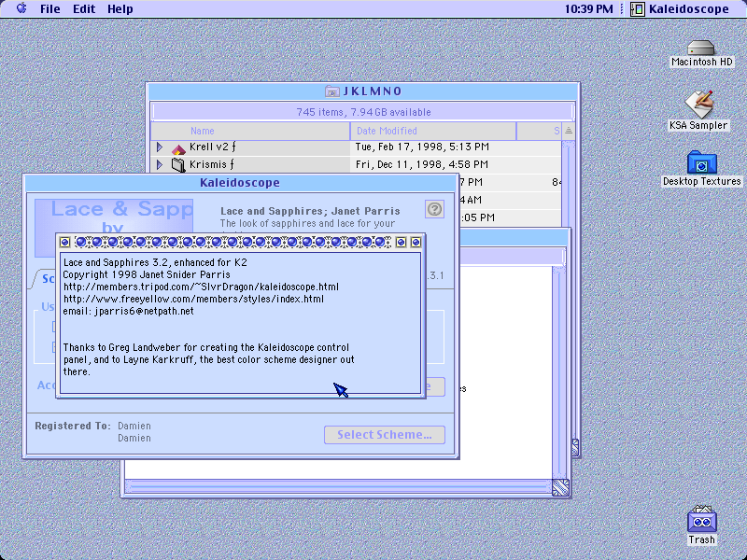Click the rear white window's vertical scrollbar
The height and width of the screenshot is (560, 747).
[x=559, y=372]
